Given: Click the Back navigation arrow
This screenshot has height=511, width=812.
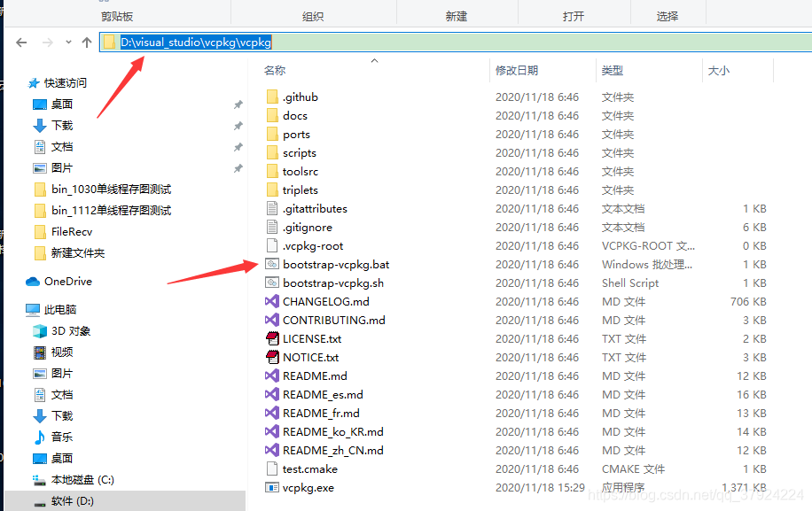Looking at the screenshot, I should (21, 43).
